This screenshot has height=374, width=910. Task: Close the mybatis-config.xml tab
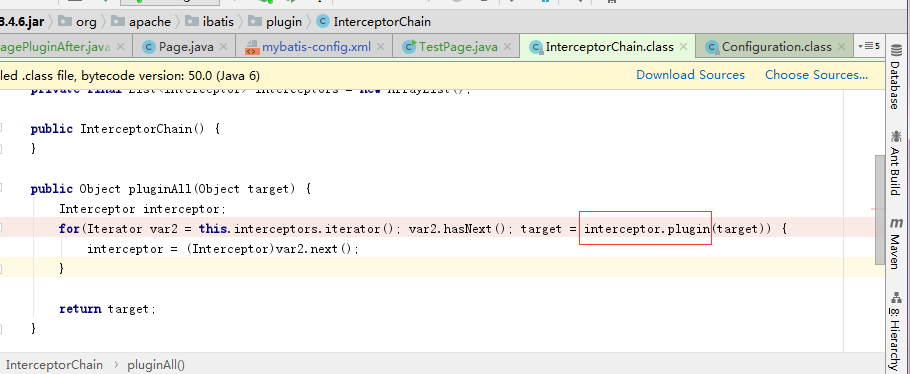pos(381,46)
